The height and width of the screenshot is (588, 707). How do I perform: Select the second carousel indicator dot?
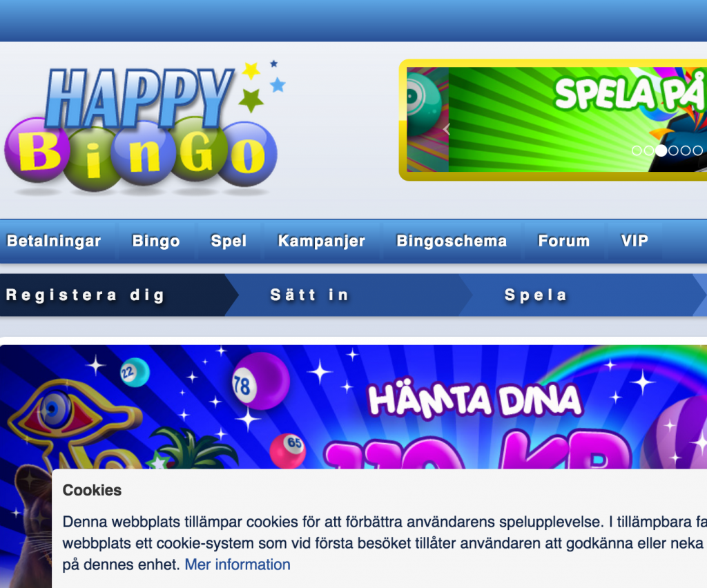649,150
